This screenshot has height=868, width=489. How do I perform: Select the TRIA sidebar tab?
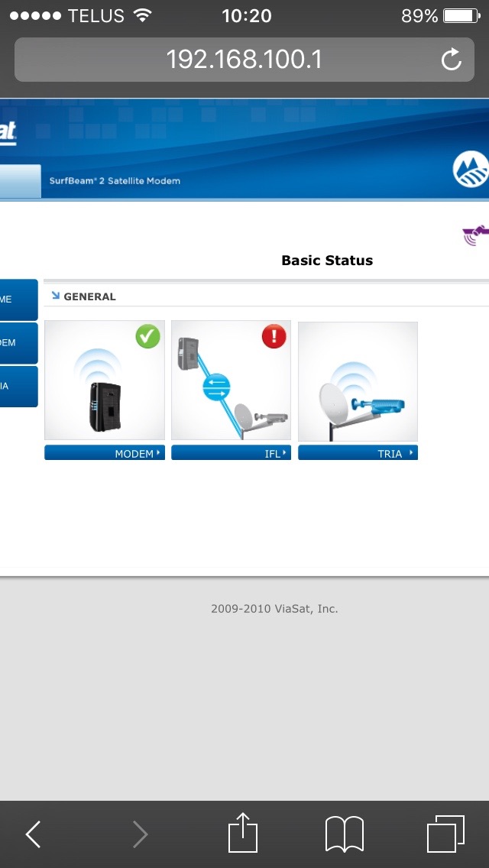(19, 386)
